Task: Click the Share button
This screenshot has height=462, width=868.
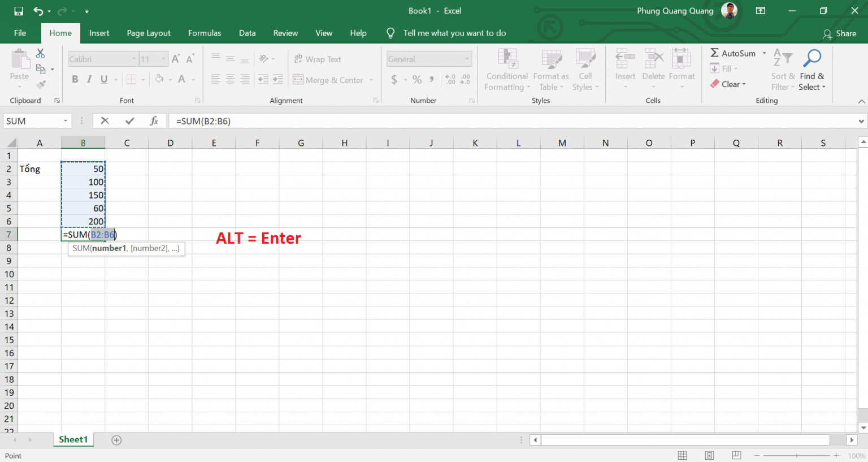Action: [839, 34]
